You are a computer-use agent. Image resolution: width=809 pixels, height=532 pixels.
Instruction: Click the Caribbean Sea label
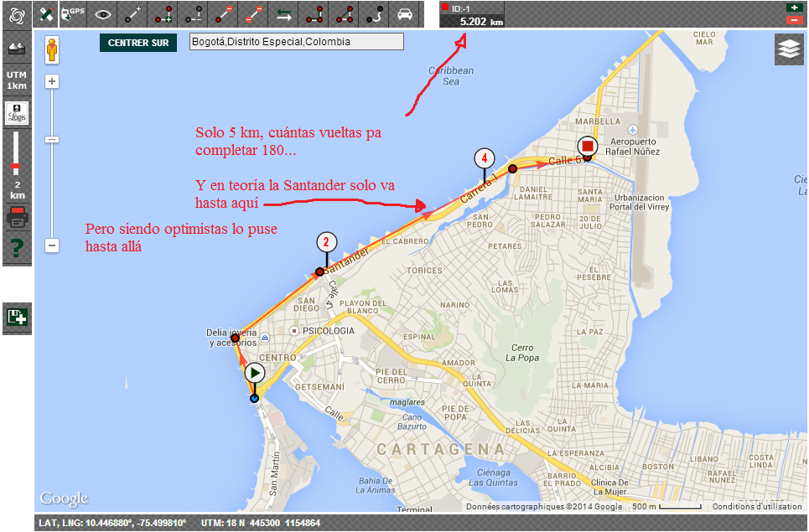(x=451, y=75)
